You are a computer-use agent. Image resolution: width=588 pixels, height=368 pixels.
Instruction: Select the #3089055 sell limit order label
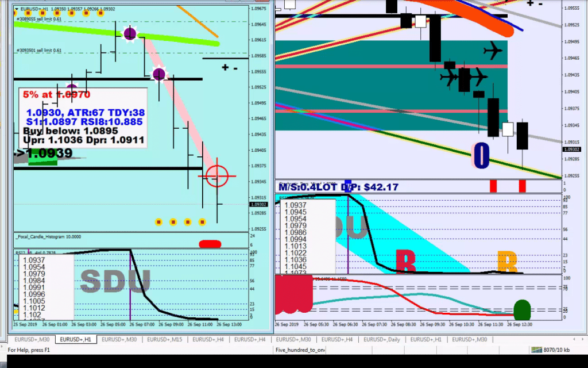(x=39, y=19)
